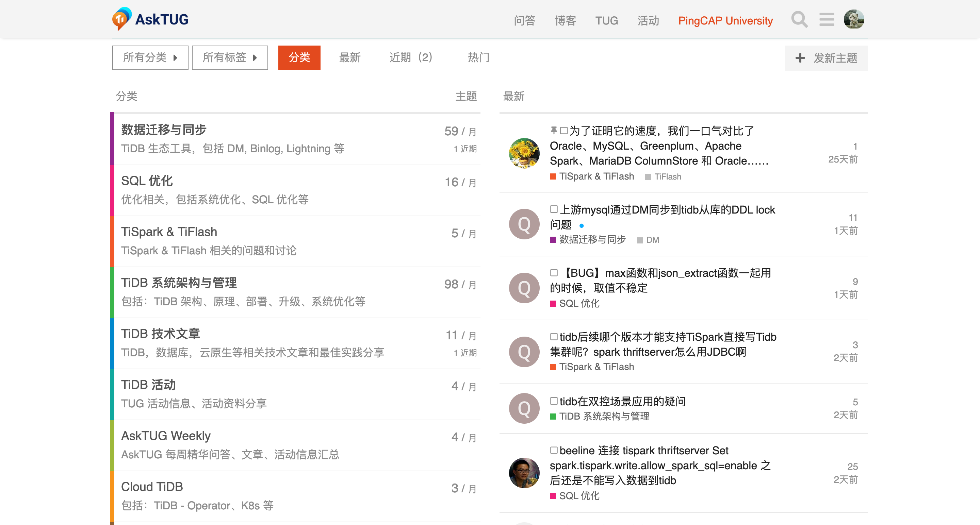
Task: Switch to the 热门 tab
Action: 478,57
